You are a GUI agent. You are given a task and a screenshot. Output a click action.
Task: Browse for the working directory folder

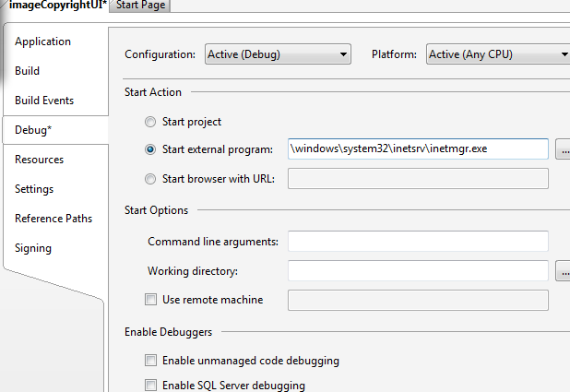[563, 271]
